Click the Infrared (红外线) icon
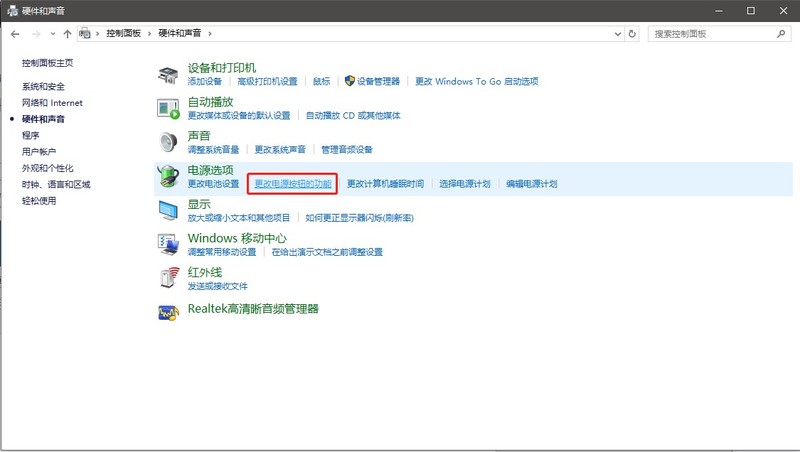The image size is (800, 452). coord(169,278)
